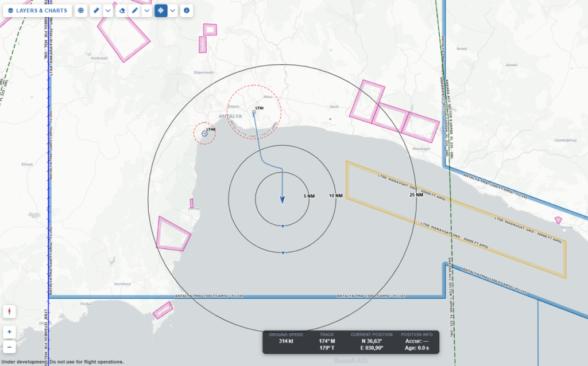Open the info button in toolbar
This screenshot has width=588, height=366.
(x=187, y=10)
